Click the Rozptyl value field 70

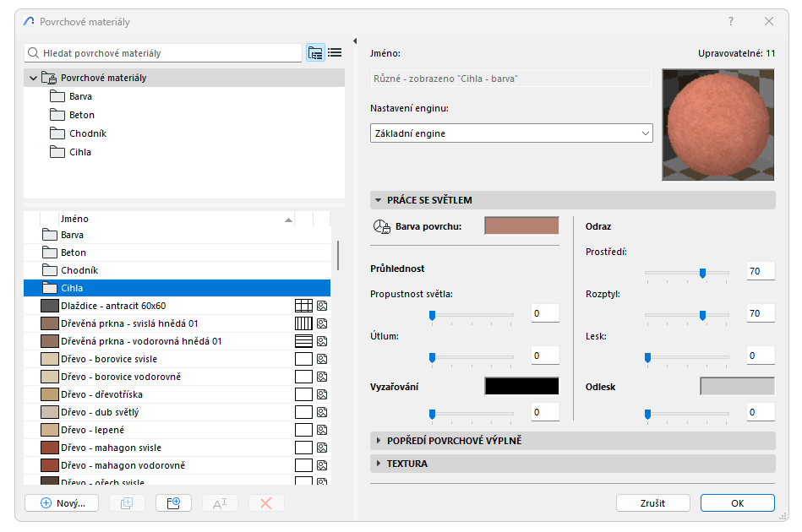click(x=761, y=313)
